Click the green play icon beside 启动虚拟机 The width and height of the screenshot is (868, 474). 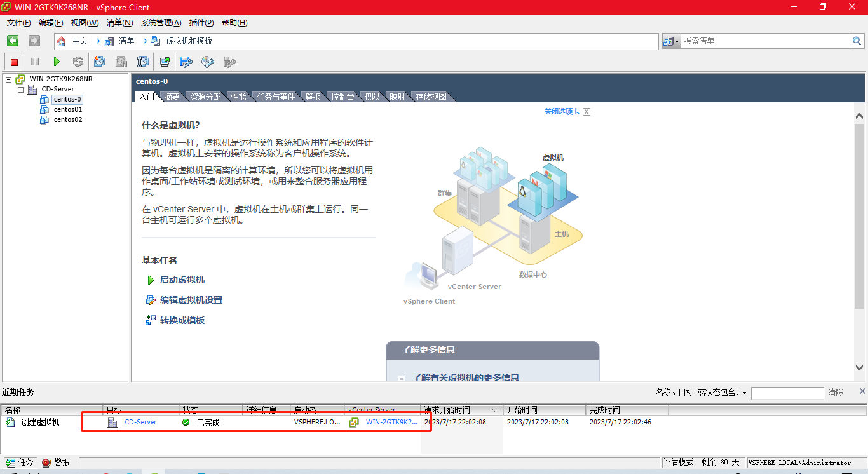pyautogui.click(x=151, y=280)
